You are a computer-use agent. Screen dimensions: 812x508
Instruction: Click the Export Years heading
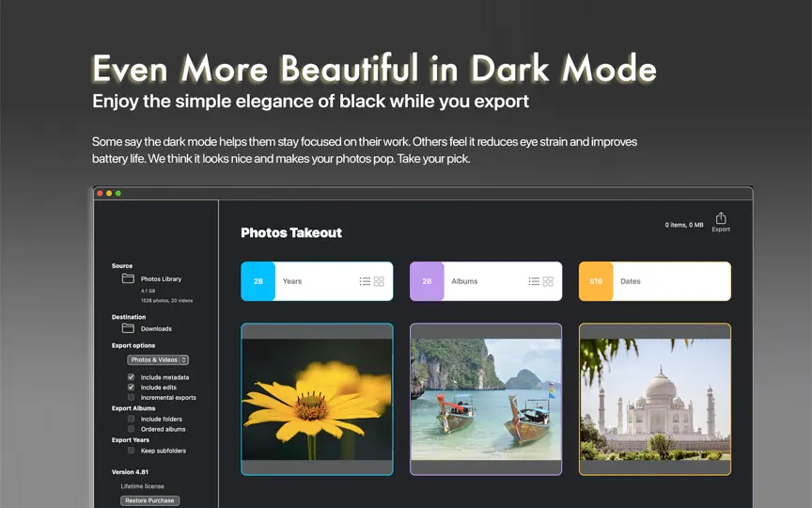pos(131,440)
